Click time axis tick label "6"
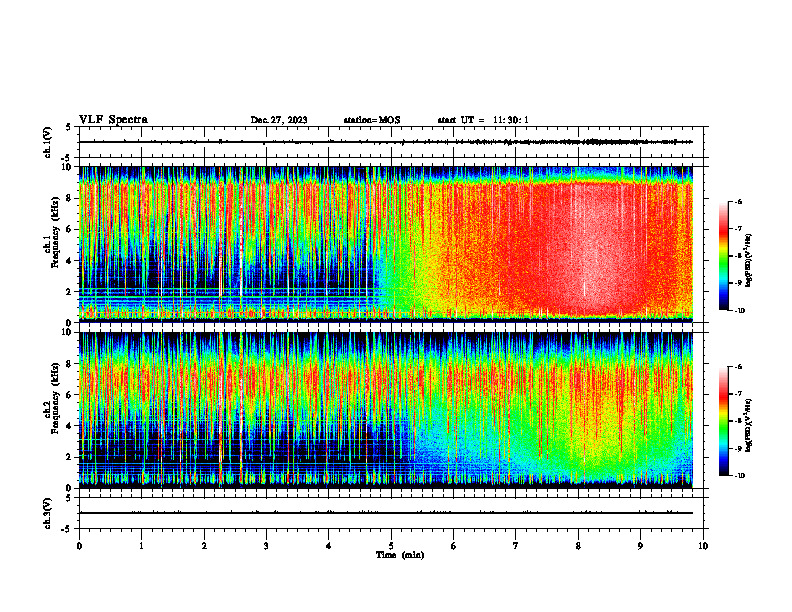The height and width of the screenshot is (612, 792). tap(454, 546)
